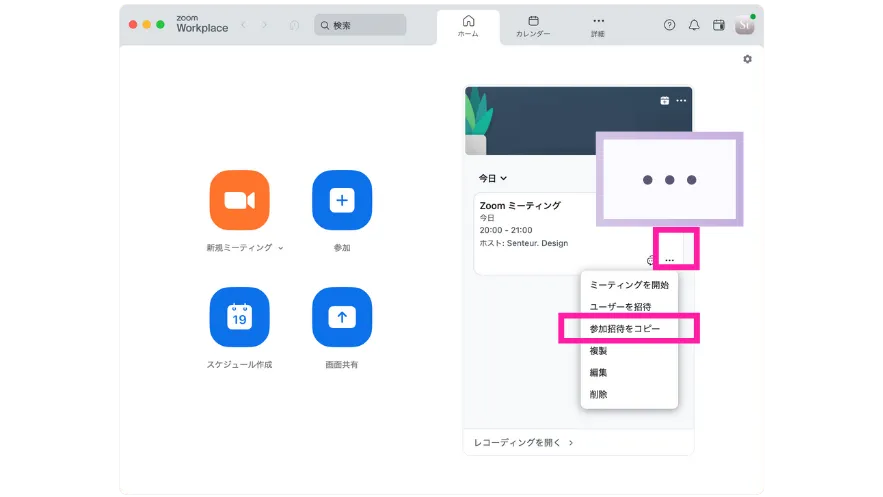
Task: Click the Zoom ミーティング title text
Action: coord(520,205)
